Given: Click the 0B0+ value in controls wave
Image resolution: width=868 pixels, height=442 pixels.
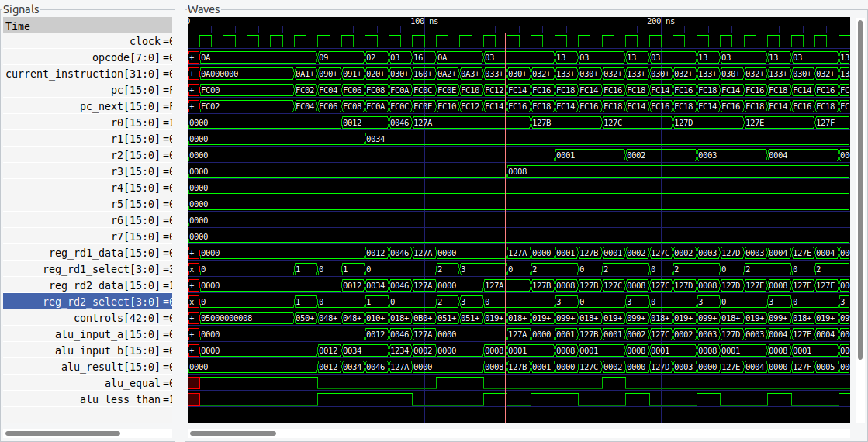Looking at the screenshot, I should (424, 318).
